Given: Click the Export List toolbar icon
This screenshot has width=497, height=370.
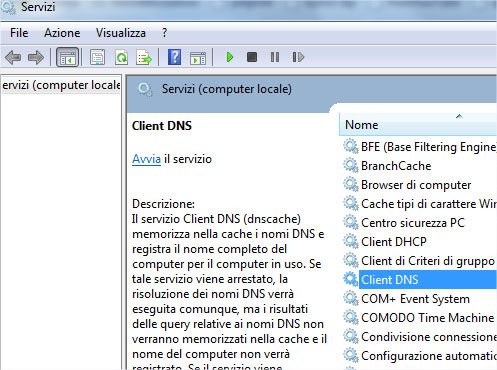Looking at the screenshot, I should pyautogui.click(x=144, y=57).
